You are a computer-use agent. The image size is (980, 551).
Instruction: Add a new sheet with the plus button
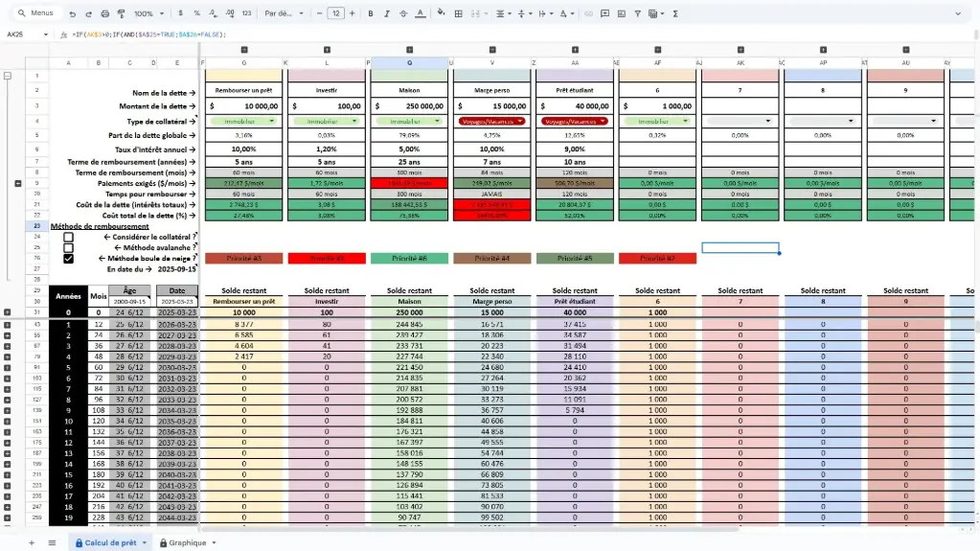click(32, 543)
